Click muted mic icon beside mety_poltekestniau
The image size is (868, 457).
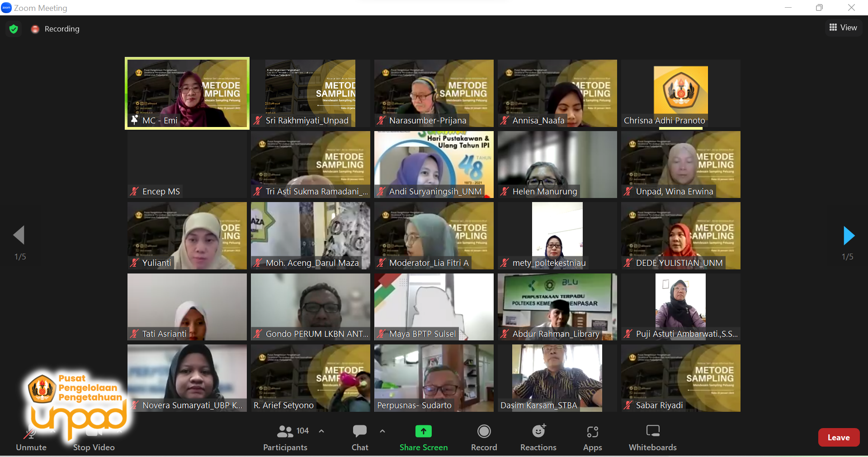pos(505,263)
